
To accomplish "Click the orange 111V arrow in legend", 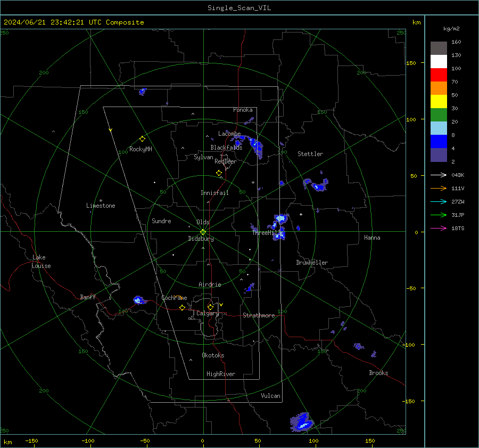I will click(439, 189).
